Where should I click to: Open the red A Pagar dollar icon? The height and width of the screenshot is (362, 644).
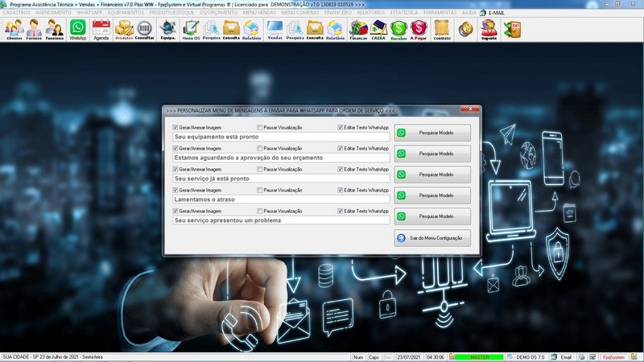419,30
